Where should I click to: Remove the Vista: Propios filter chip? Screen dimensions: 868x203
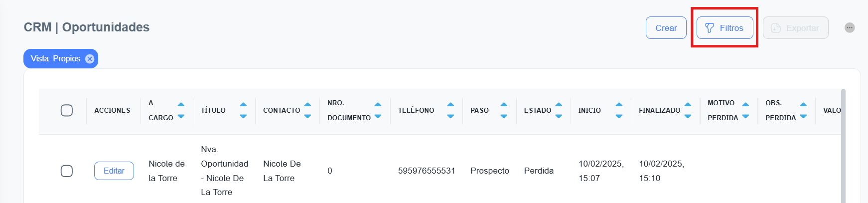click(90, 59)
